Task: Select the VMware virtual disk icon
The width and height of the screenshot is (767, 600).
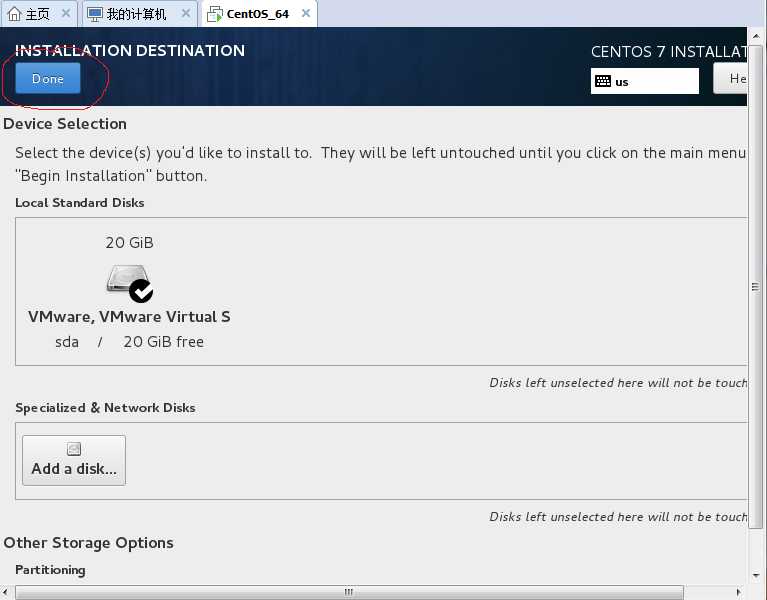Action: point(130,284)
